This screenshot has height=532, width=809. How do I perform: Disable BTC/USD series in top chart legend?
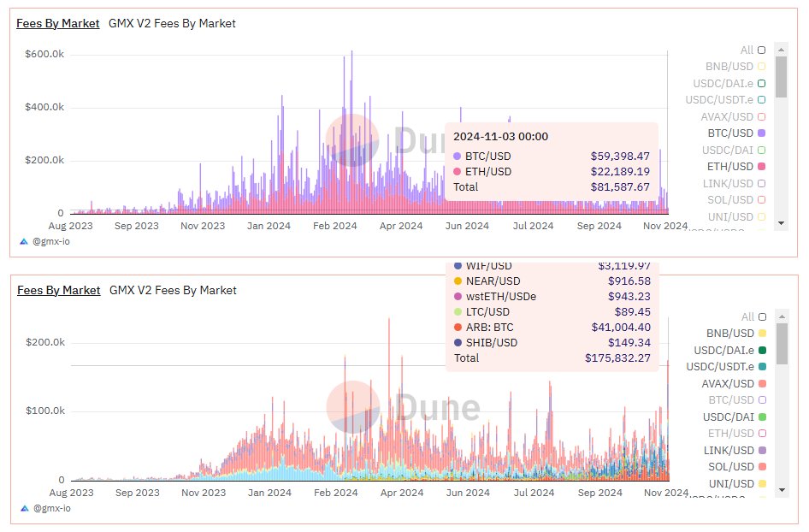[736, 133]
